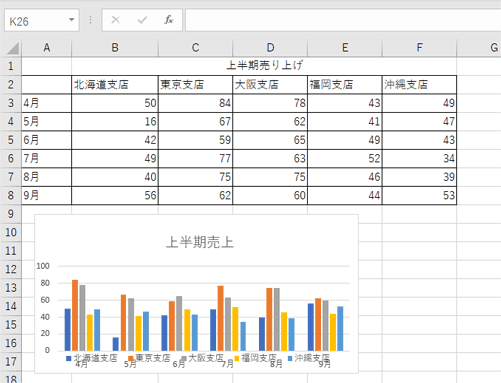Select column F header
This screenshot has height=383, width=501.
click(x=419, y=48)
